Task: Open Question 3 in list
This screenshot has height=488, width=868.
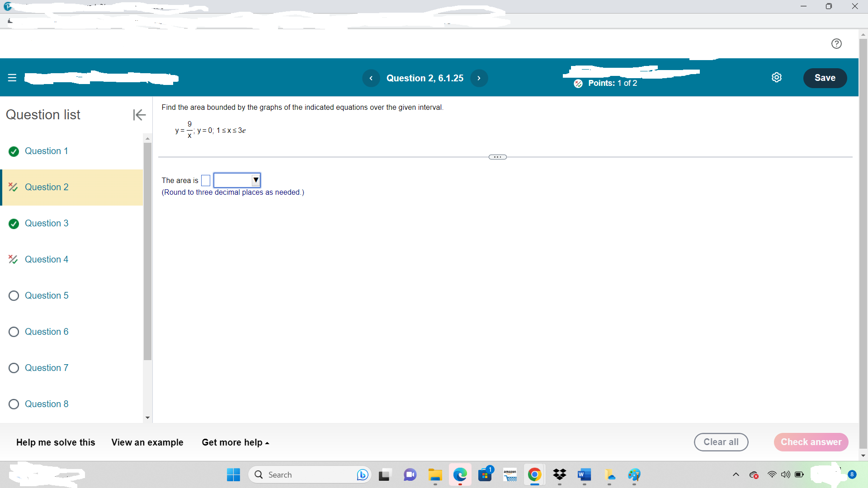Action: click(x=47, y=223)
